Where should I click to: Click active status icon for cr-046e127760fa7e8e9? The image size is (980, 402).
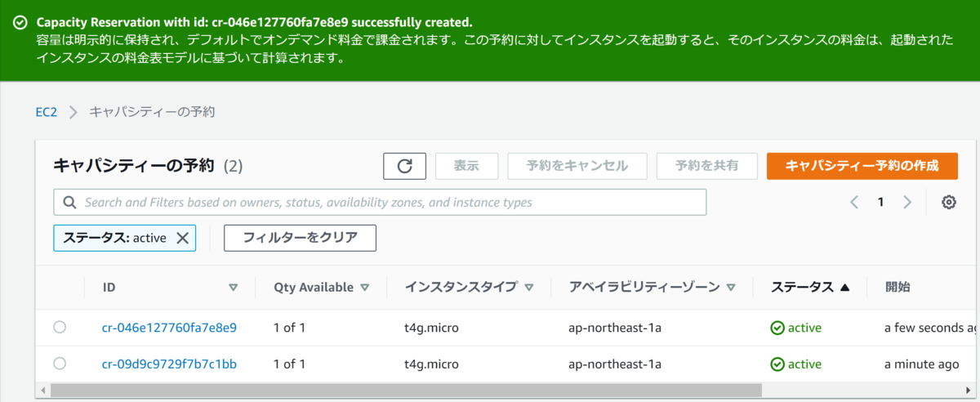777,328
